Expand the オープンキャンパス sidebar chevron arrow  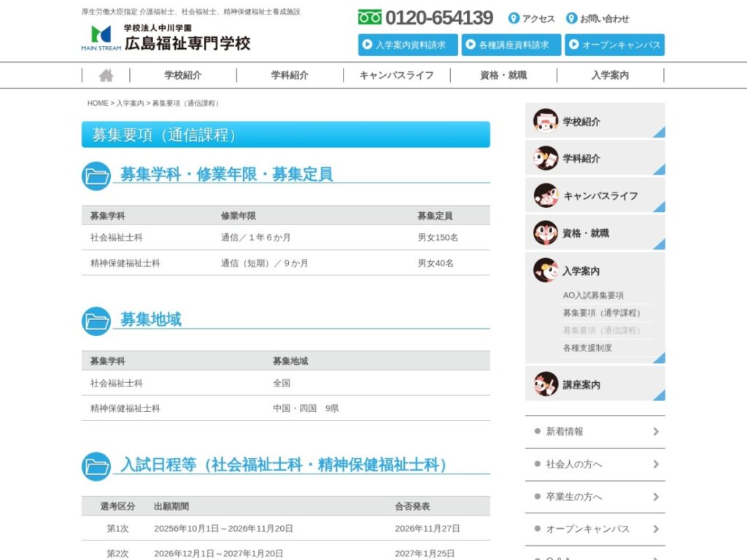pos(656,529)
